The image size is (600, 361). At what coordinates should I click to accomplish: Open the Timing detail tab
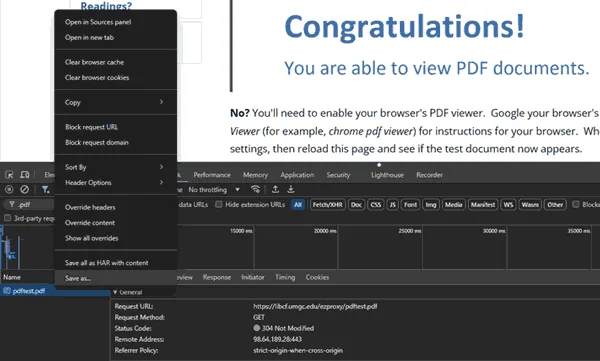click(x=285, y=277)
